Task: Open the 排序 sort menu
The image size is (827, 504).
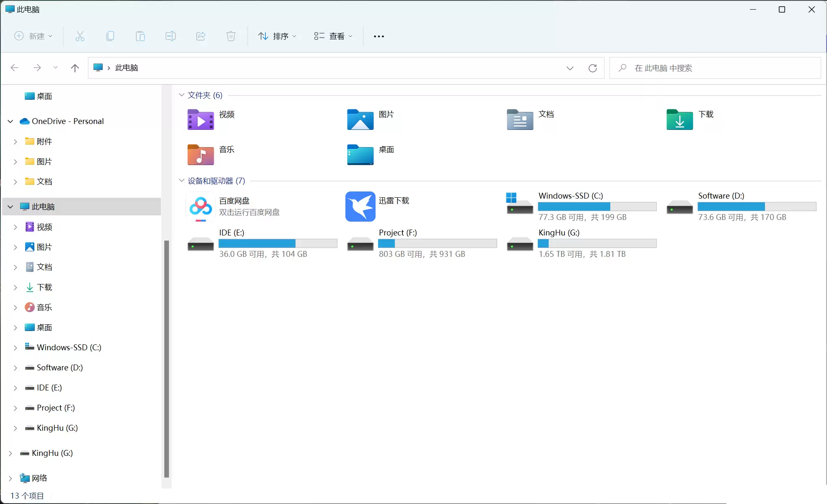Action: 277,36
